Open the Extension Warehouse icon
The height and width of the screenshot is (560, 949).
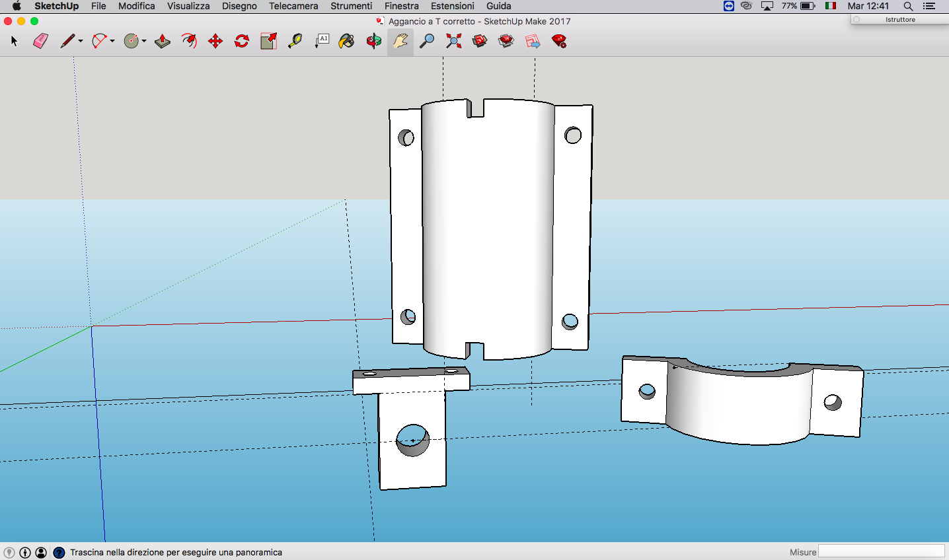[x=506, y=41]
